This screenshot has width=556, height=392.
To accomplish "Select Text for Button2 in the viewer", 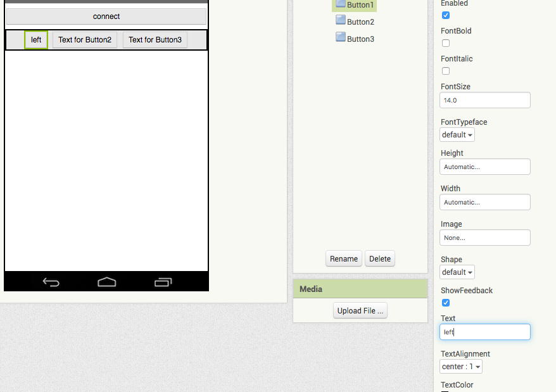I will (x=85, y=40).
